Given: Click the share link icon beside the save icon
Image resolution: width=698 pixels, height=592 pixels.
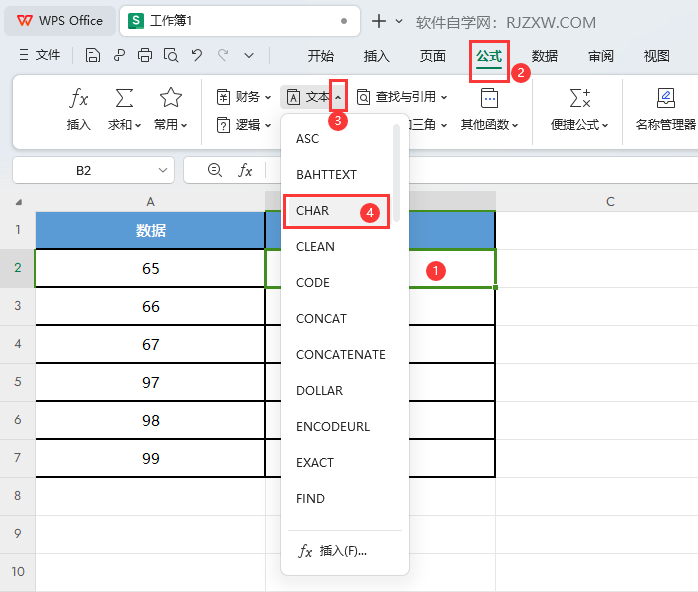Looking at the screenshot, I should point(119,56).
